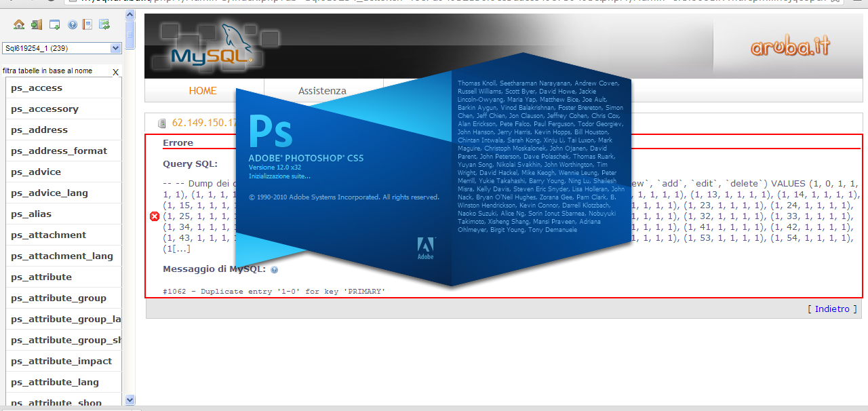Open the ps_attribute_group_la table entry
The height and width of the screenshot is (411, 868).
66,319
